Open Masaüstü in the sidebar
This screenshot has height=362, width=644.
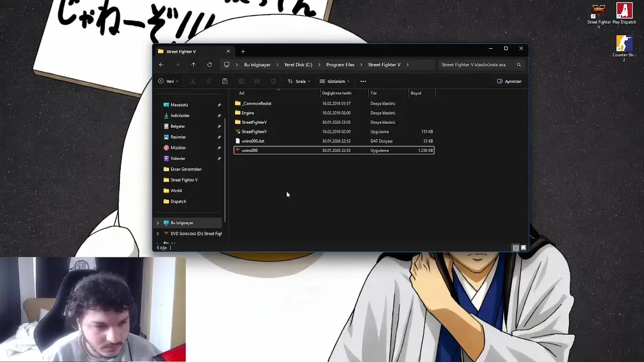click(179, 105)
